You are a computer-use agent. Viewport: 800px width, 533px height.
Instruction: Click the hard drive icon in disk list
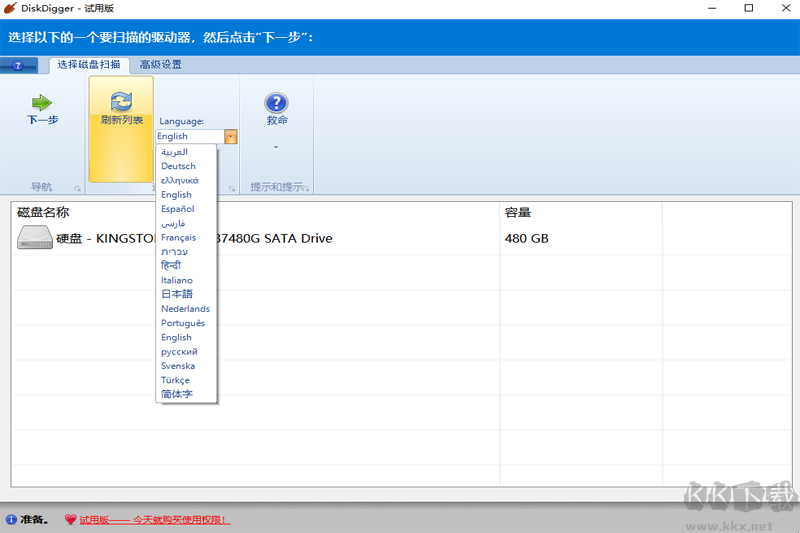pos(35,238)
